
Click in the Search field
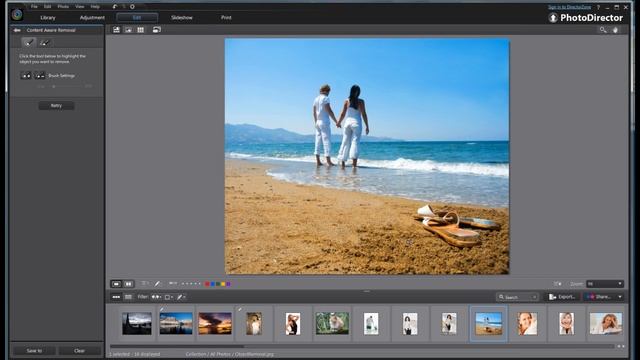518,297
